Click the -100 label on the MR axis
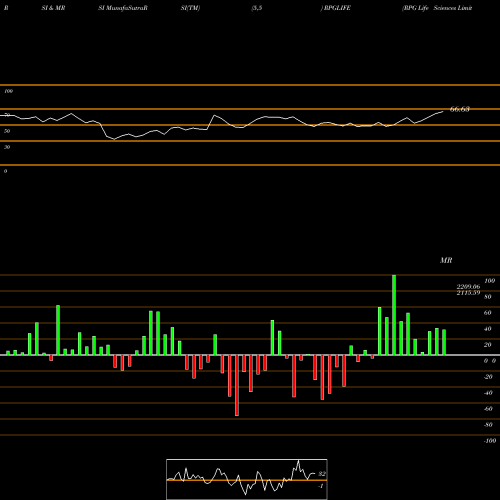500x500 pixels. point(490,441)
